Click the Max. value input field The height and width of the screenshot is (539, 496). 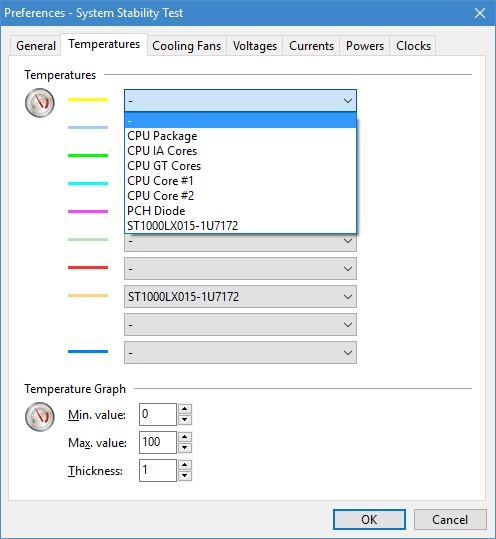pos(158,442)
